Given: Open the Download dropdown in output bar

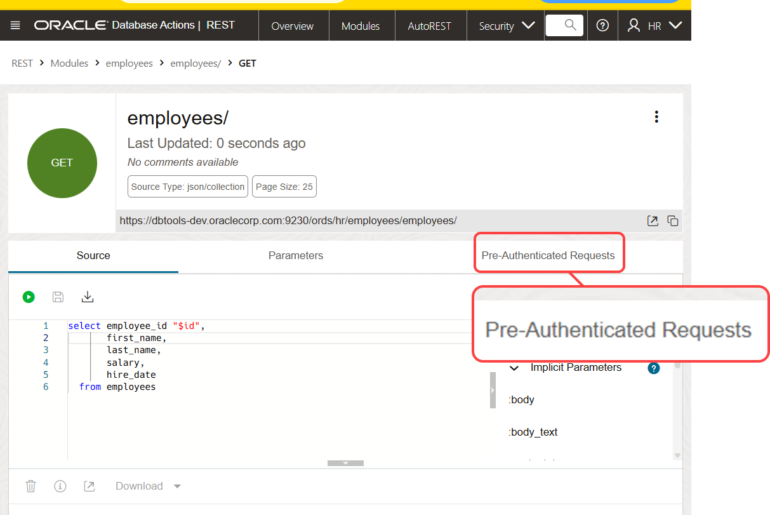Looking at the screenshot, I should click(x=148, y=486).
